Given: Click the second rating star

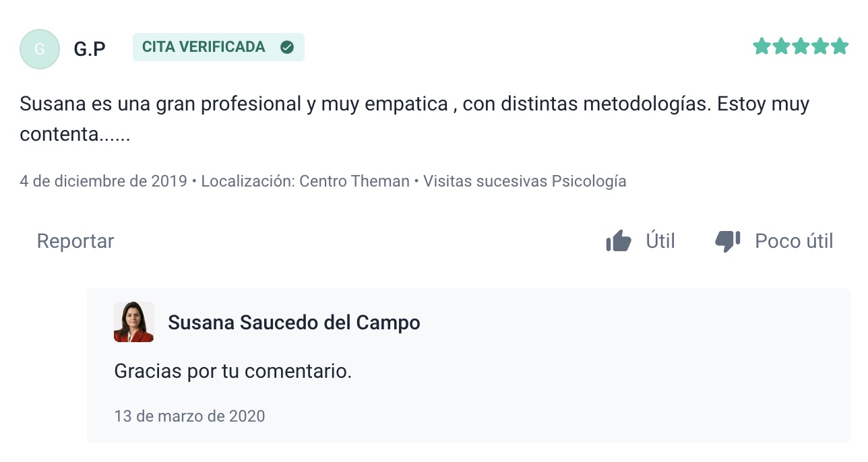Looking at the screenshot, I should 781,46.
